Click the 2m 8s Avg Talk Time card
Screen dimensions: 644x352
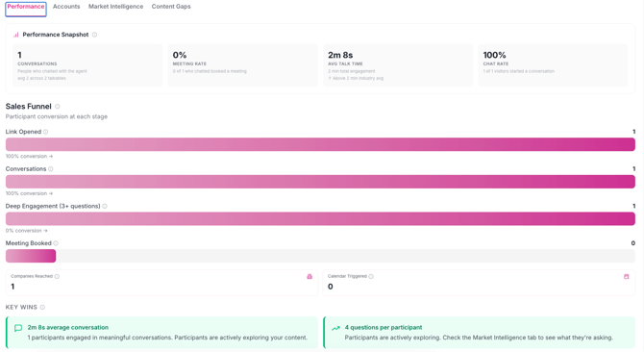pos(398,65)
